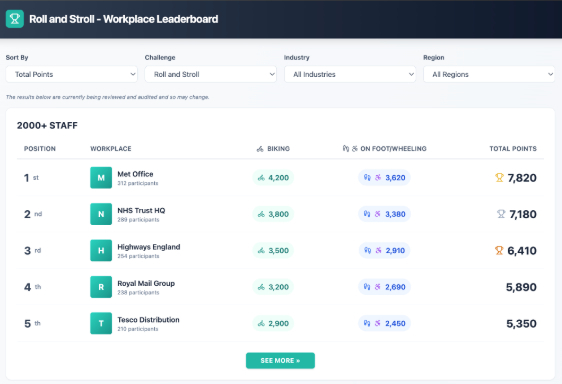
Task: Click bike icon in Royal Mail 3,200 badge
Action: [261, 287]
